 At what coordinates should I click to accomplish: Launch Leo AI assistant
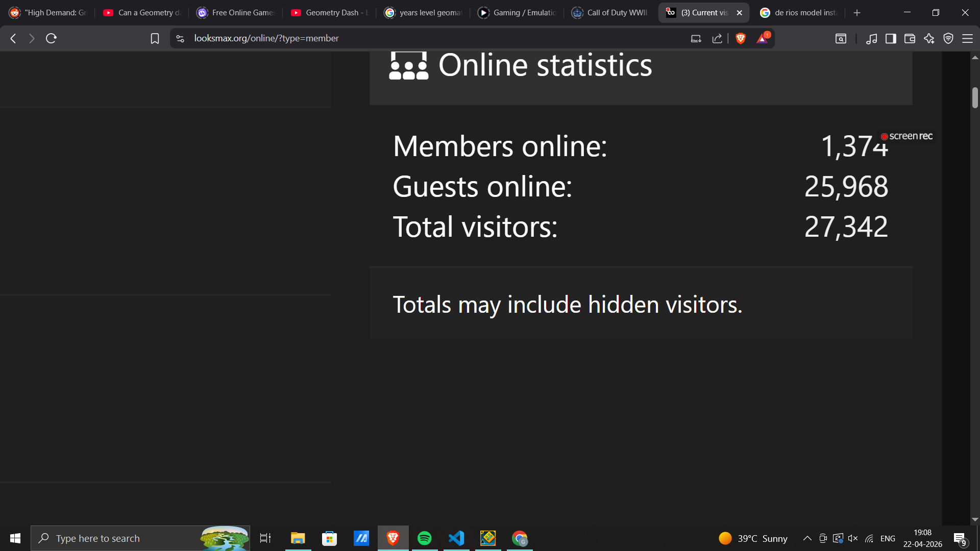pyautogui.click(x=928, y=38)
